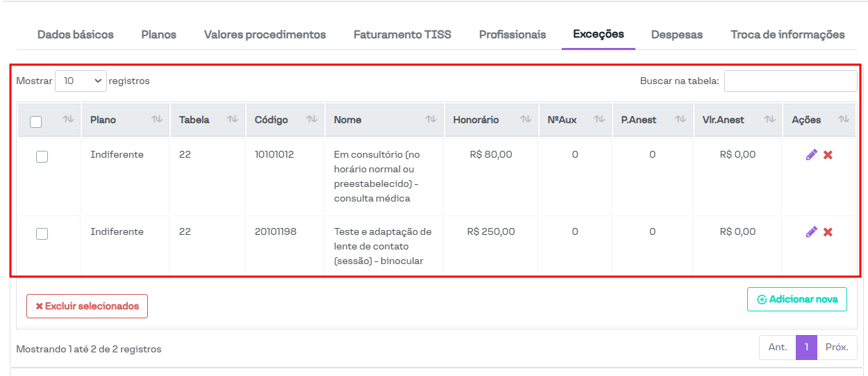Delete the 10101012 exception with red X
The height and width of the screenshot is (376, 868).
pos(828,155)
